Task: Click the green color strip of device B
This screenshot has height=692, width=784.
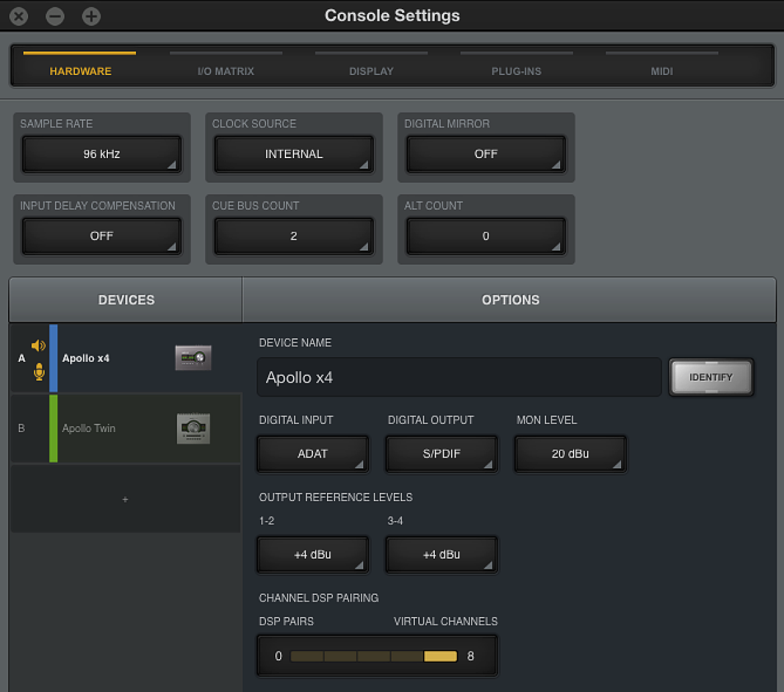Action: pyautogui.click(x=54, y=428)
